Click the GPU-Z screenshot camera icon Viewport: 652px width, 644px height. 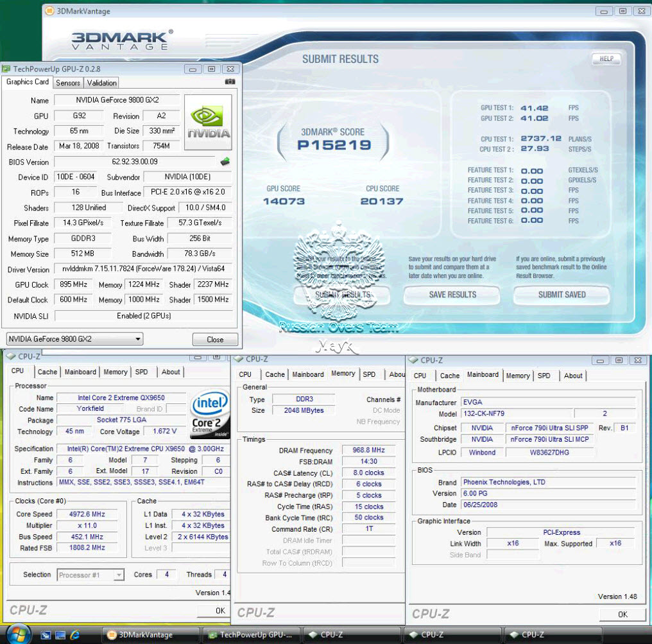[x=230, y=82]
